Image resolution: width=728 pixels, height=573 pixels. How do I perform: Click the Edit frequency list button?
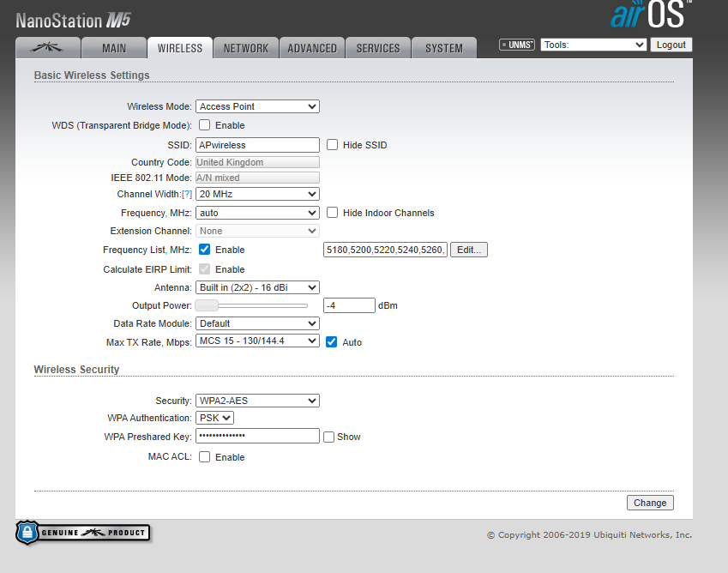(469, 250)
